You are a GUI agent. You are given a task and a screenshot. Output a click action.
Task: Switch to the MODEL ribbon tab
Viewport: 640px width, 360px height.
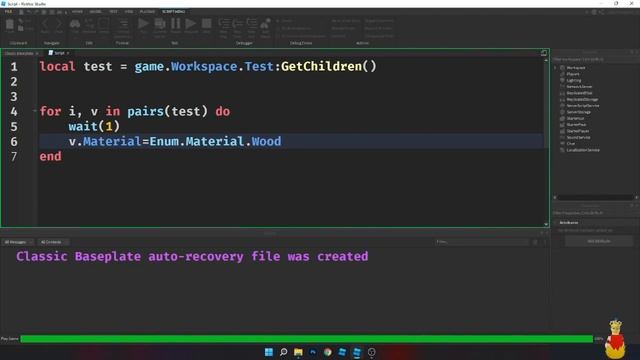click(96, 11)
